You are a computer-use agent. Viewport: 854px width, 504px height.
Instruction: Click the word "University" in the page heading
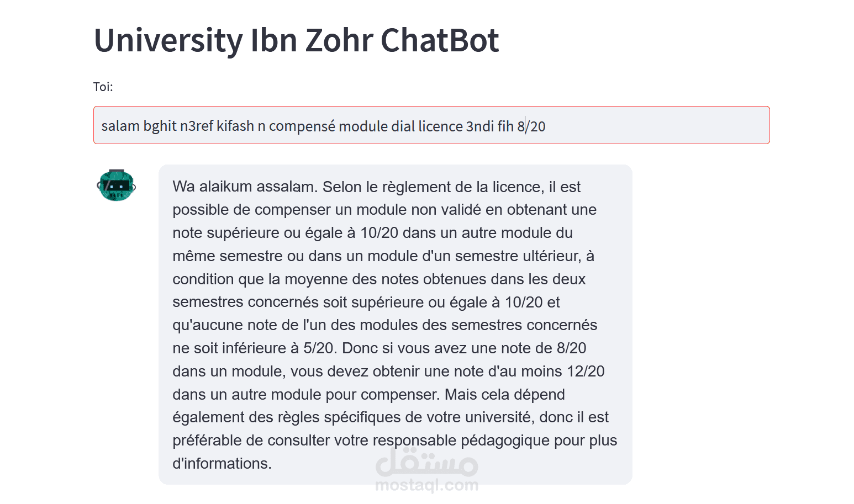tap(168, 40)
